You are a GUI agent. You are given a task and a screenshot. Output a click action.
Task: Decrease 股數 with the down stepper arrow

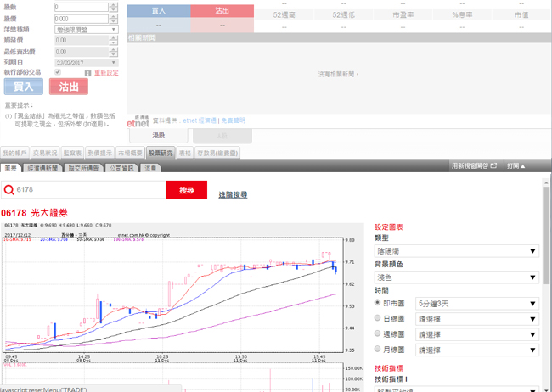coord(113,9)
